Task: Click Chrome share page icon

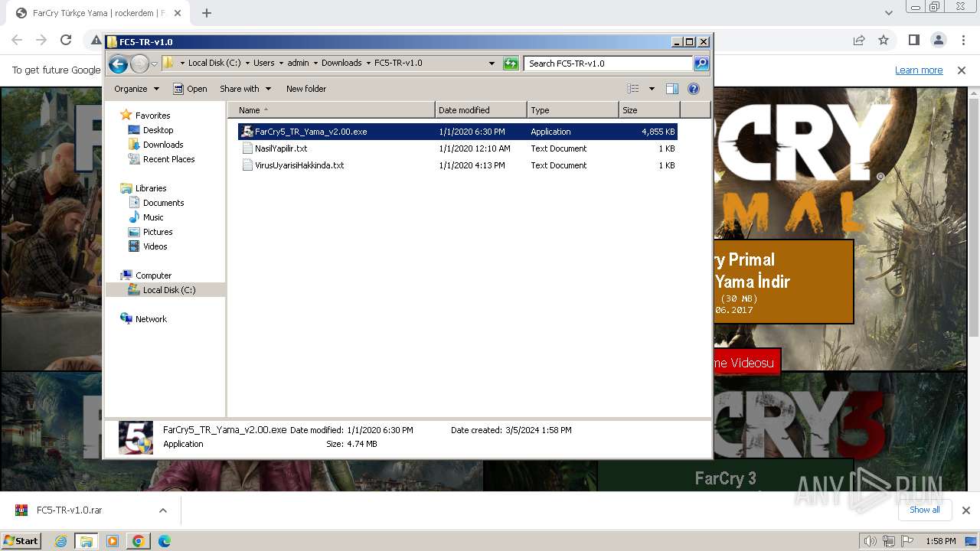Action: pos(859,40)
